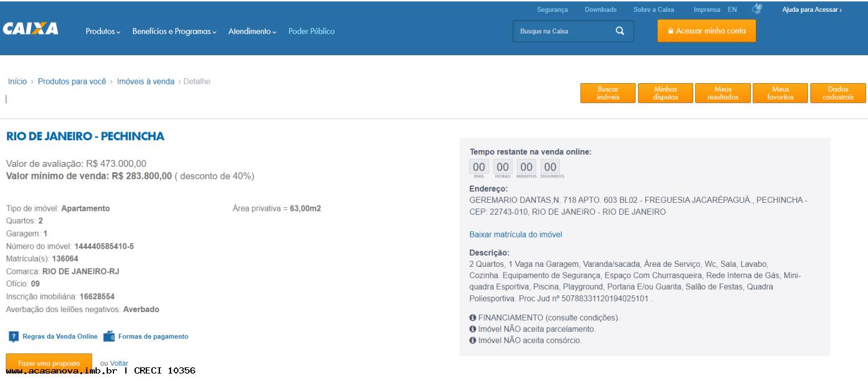
Task: Click the Comarca RIO DE JANEIRO-RJ text
Action: [x=81, y=272]
